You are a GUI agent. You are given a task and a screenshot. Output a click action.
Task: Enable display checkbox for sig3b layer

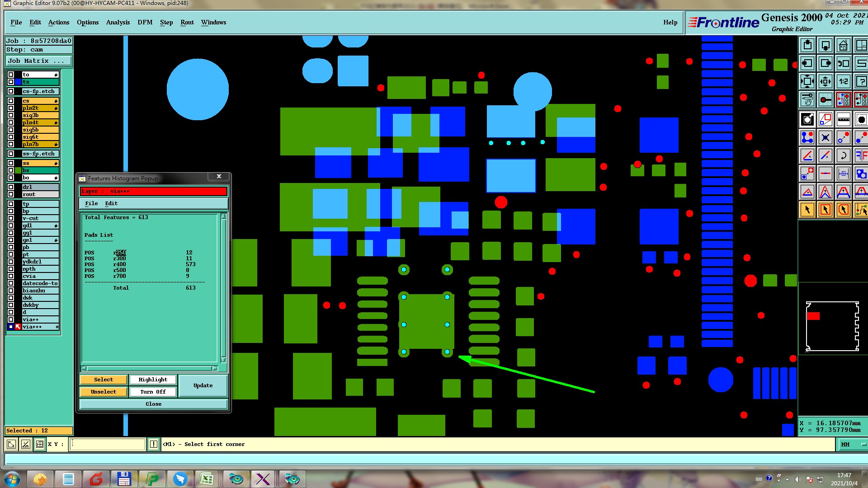(x=11, y=115)
